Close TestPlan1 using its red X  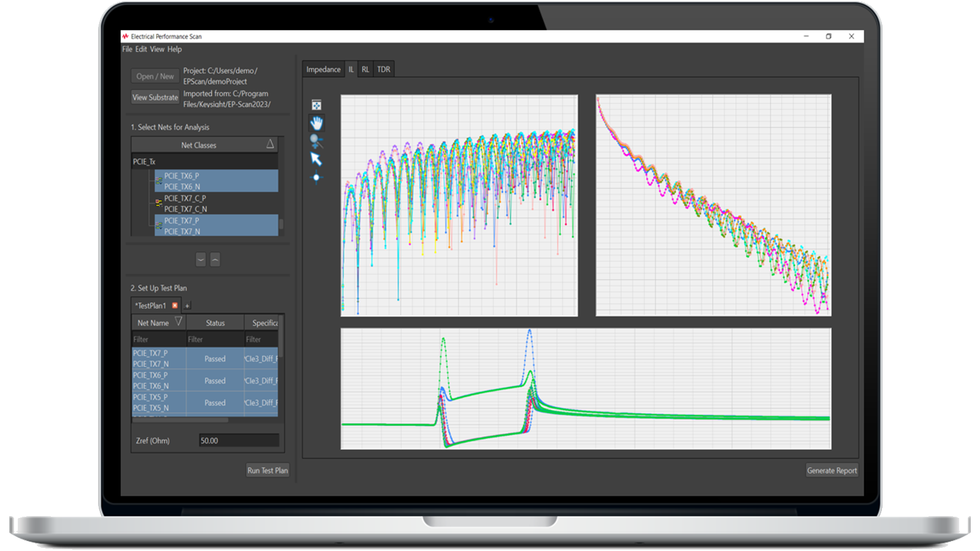tap(175, 305)
